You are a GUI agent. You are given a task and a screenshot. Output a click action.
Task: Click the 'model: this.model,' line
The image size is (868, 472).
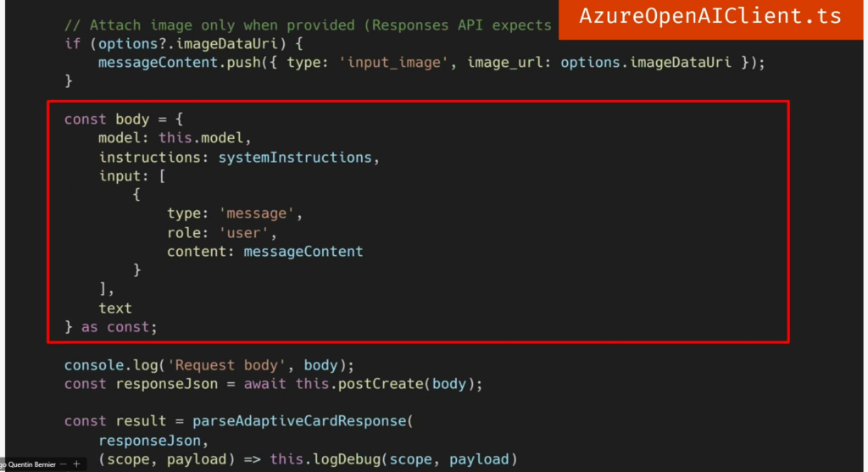tap(175, 138)
